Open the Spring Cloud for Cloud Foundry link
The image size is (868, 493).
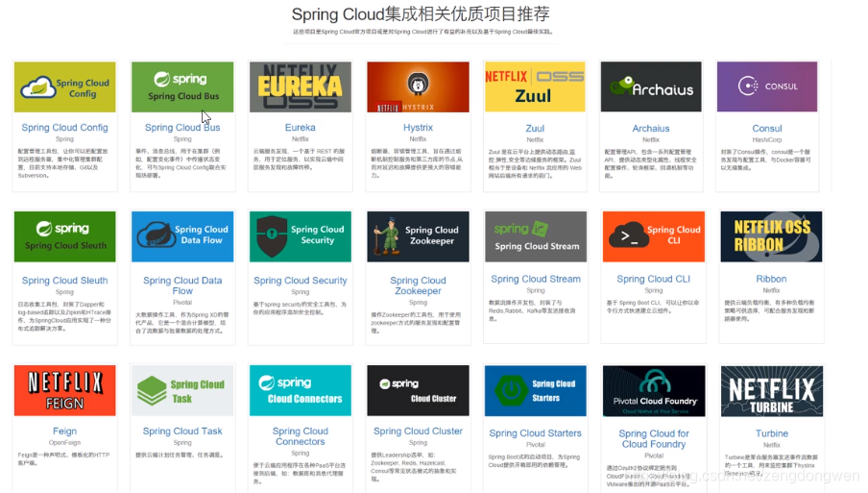(x=654, y=439)
